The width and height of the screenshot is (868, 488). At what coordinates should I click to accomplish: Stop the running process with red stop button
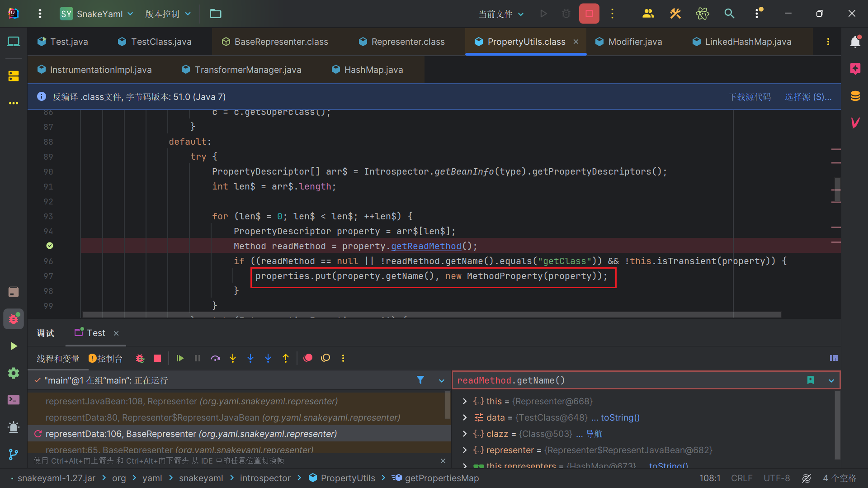pos(589,14)
